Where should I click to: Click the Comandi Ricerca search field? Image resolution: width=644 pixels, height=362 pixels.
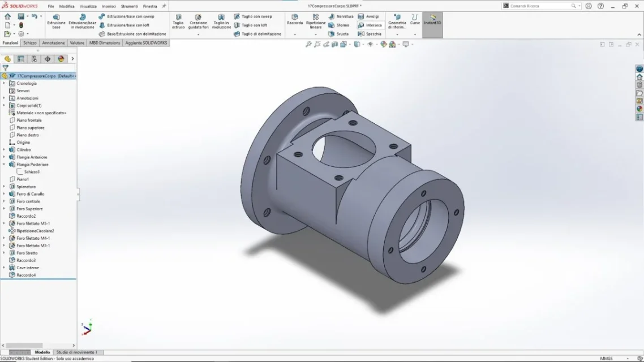pos(539,6)
